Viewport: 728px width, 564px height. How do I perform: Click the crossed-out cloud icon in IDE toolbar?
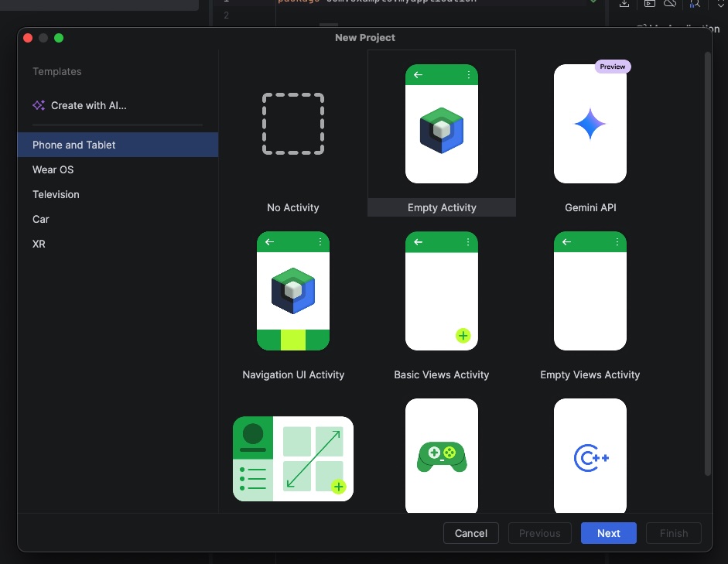click(x=670, y=3)
